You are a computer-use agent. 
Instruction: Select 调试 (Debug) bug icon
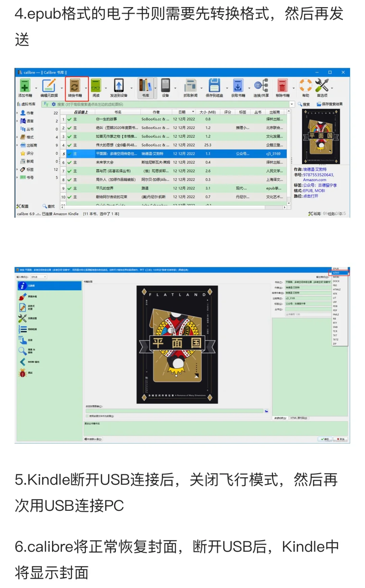[x=22, y=373]
